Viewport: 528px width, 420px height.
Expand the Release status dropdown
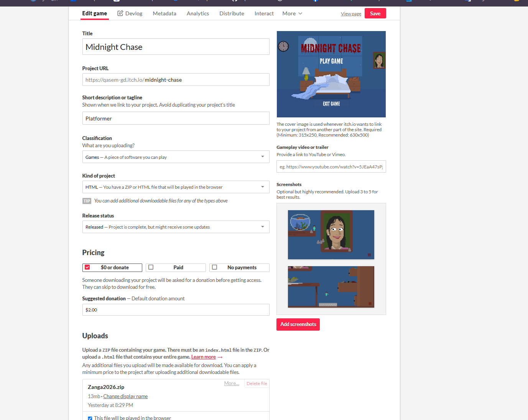pyautogui.click(x=176, y=227)
